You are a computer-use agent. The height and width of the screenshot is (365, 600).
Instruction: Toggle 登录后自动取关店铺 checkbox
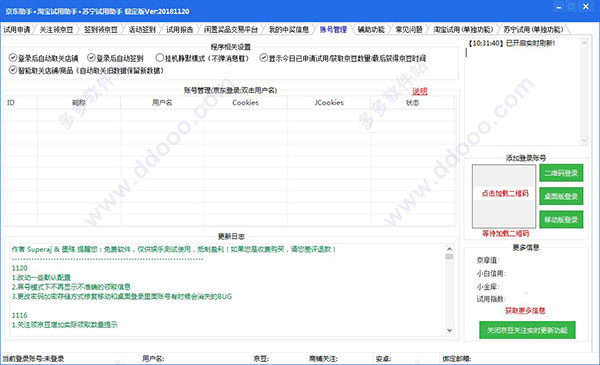(x=13, y=58)
